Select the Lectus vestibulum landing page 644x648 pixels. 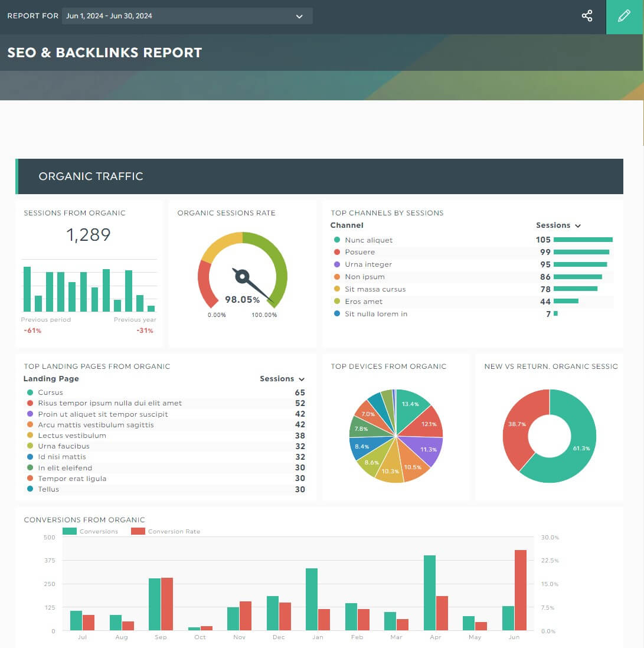click(x=165, y=436)
